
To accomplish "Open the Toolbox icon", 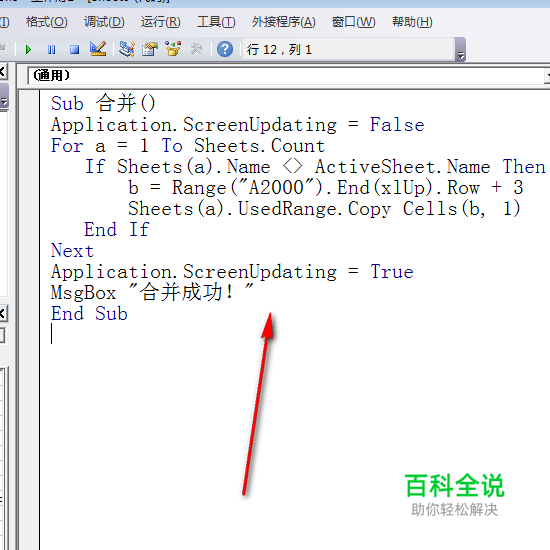I will pyautogui.click(x=196, y=49).
